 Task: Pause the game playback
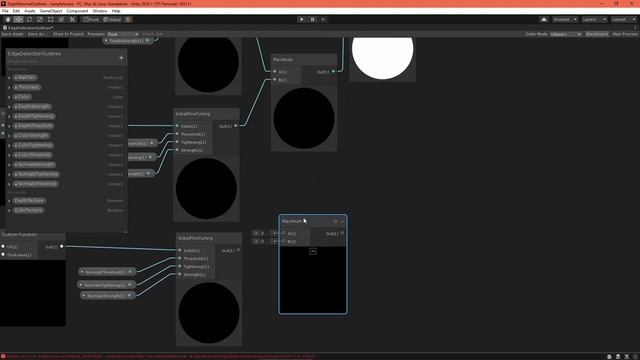pyautogui.click(x=313, y=20)
